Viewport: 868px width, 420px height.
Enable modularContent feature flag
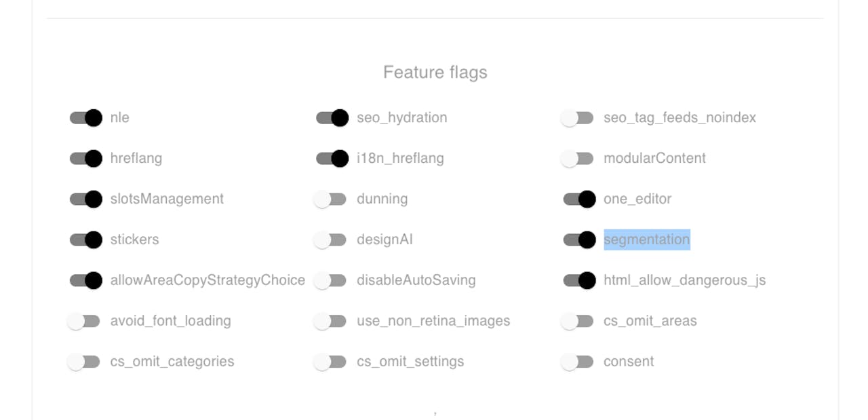coord(578,159)
